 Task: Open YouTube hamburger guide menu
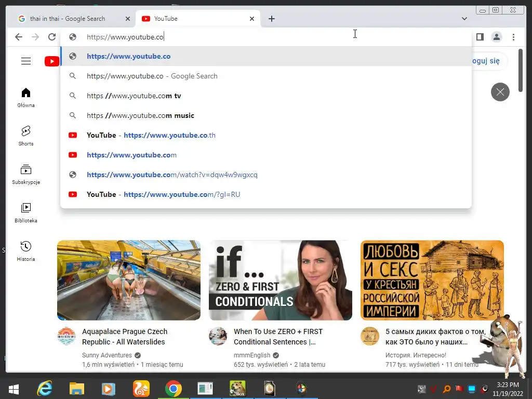pos(26,61)
